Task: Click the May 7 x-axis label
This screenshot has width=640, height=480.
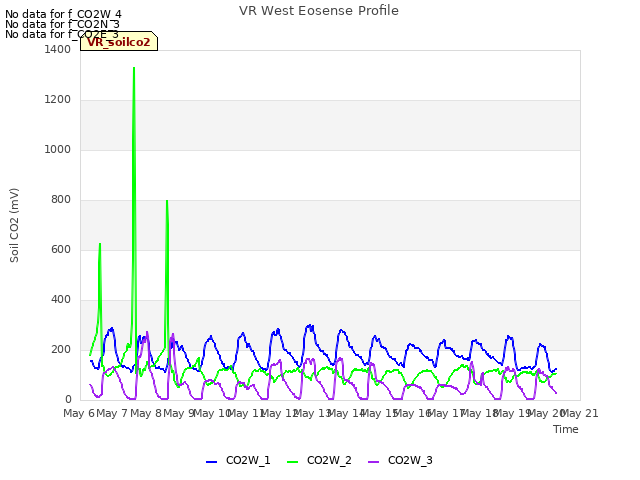Action: [x=112, y=413]
